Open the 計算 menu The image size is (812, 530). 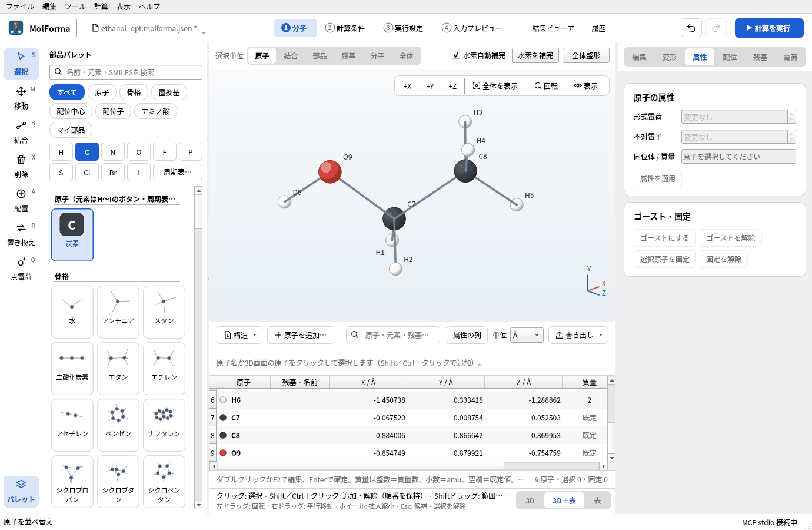coord(101,6)
